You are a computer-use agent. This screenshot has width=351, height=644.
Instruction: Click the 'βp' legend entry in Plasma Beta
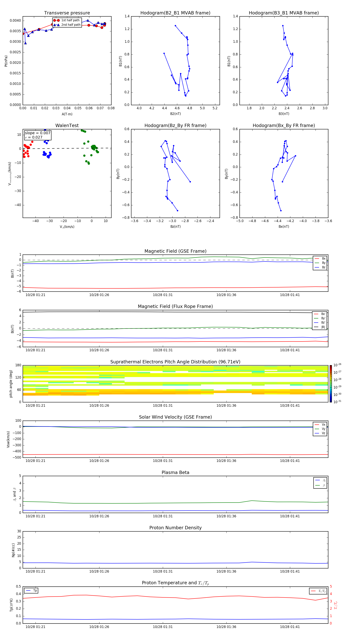[x=320, y=480]
